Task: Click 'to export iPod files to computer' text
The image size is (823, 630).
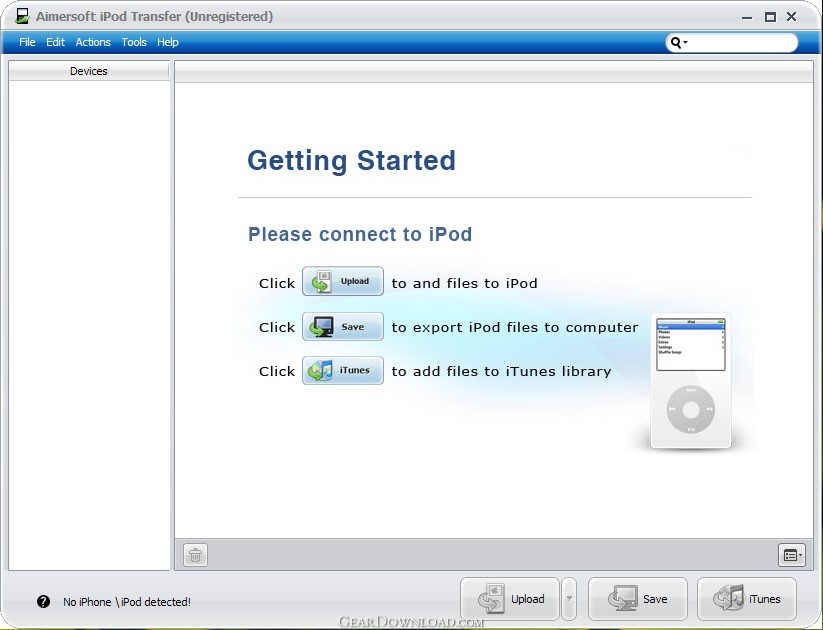Action: [x=515, y=327]
